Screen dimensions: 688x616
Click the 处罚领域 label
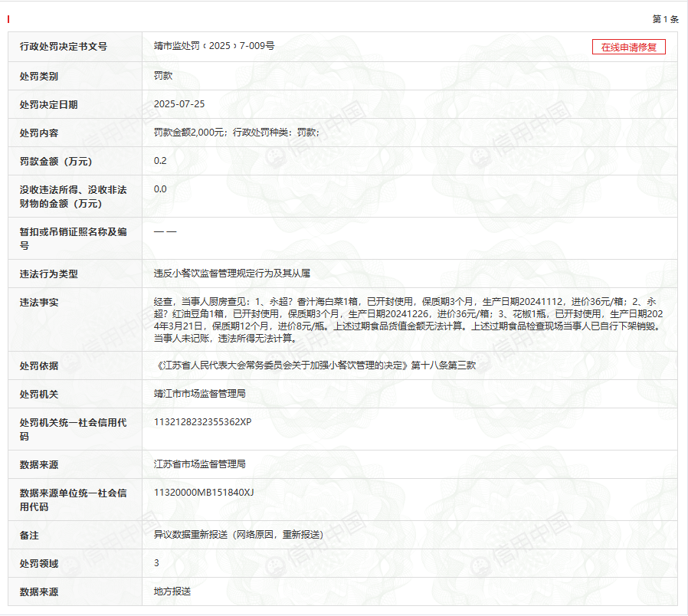pos(38,564)
